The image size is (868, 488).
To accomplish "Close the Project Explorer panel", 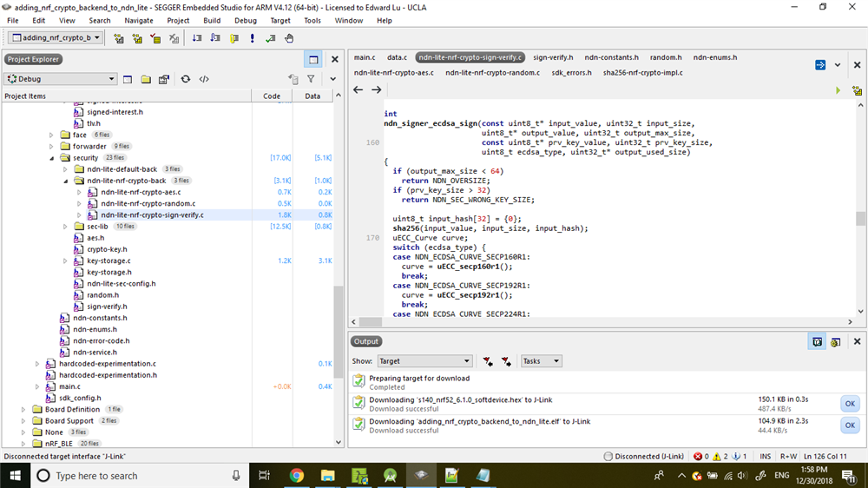I will coord(335,59).
